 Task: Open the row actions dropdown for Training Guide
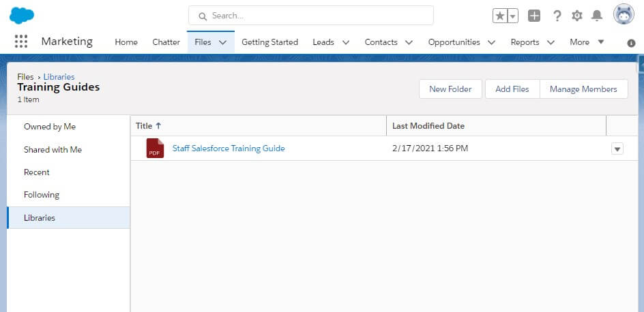[617, 149]
